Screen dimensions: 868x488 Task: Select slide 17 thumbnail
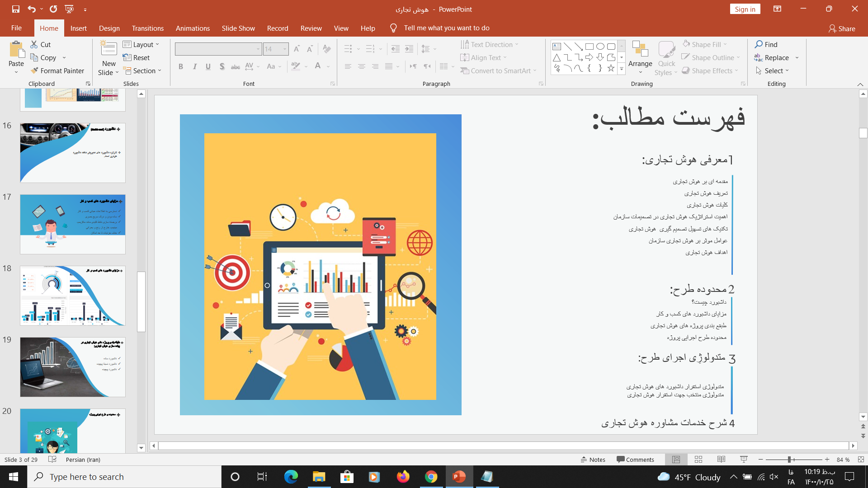coord(72,224)
